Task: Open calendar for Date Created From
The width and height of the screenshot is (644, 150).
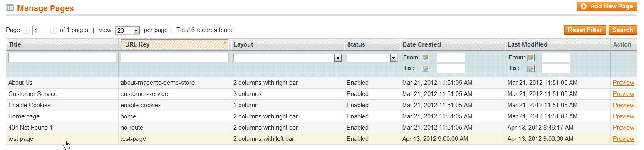Action: point(426,58)
